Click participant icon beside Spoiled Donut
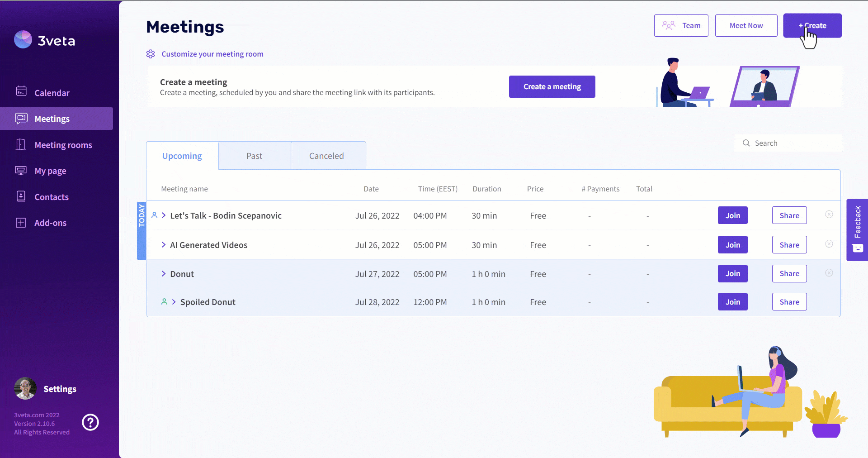868x458 pixels. click(x=164, y=301)
